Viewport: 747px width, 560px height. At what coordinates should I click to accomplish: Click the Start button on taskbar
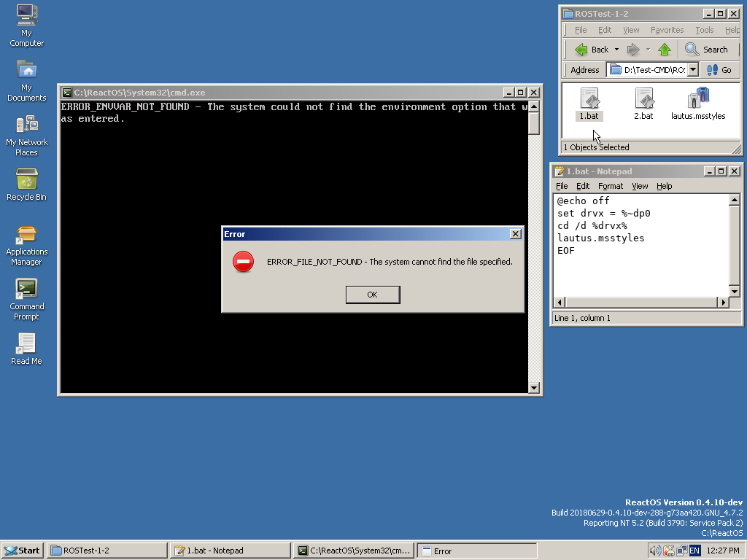click(x=22, y=551)
